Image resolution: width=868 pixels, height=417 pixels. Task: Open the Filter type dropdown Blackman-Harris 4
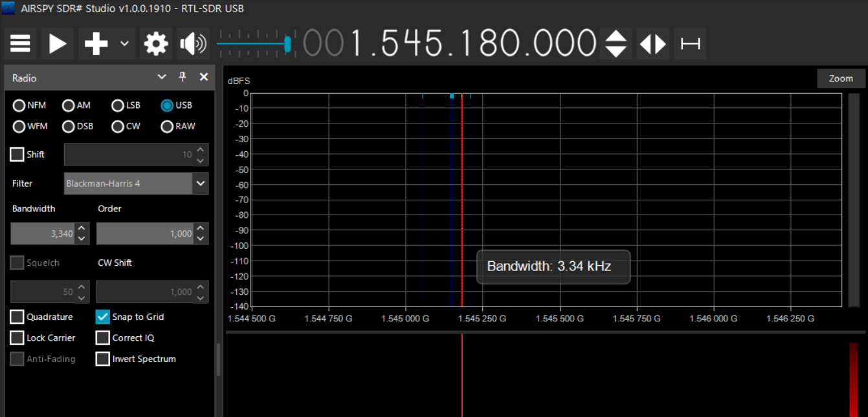(136, 184)
